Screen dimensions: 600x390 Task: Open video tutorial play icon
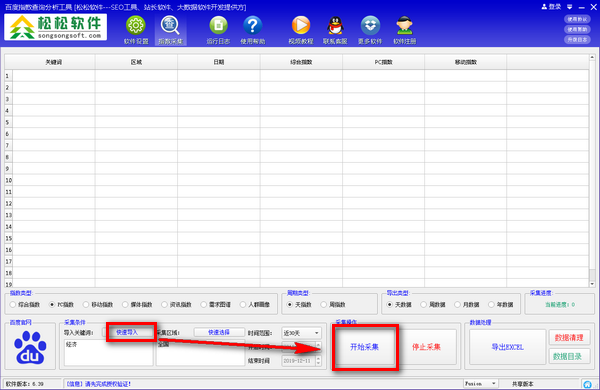(x=301, y=26)
